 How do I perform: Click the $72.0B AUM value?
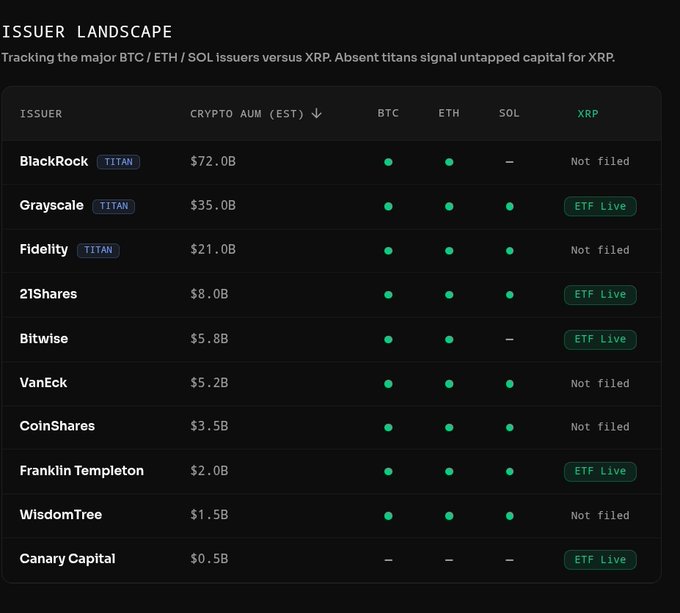pyautogui.click(x=213, y=161)
